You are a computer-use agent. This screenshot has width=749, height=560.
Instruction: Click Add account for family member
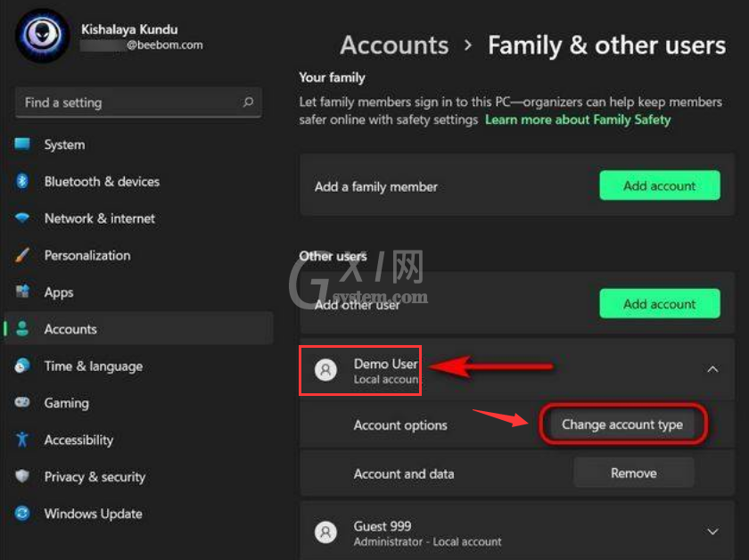point(660,185)
